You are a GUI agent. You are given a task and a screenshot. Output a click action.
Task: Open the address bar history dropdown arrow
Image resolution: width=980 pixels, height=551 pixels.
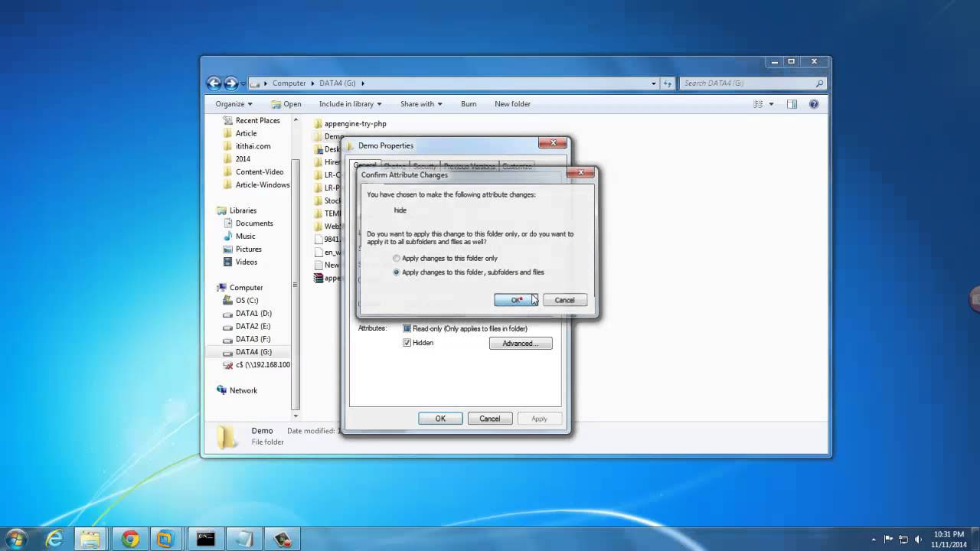click(x=654, y=83)
